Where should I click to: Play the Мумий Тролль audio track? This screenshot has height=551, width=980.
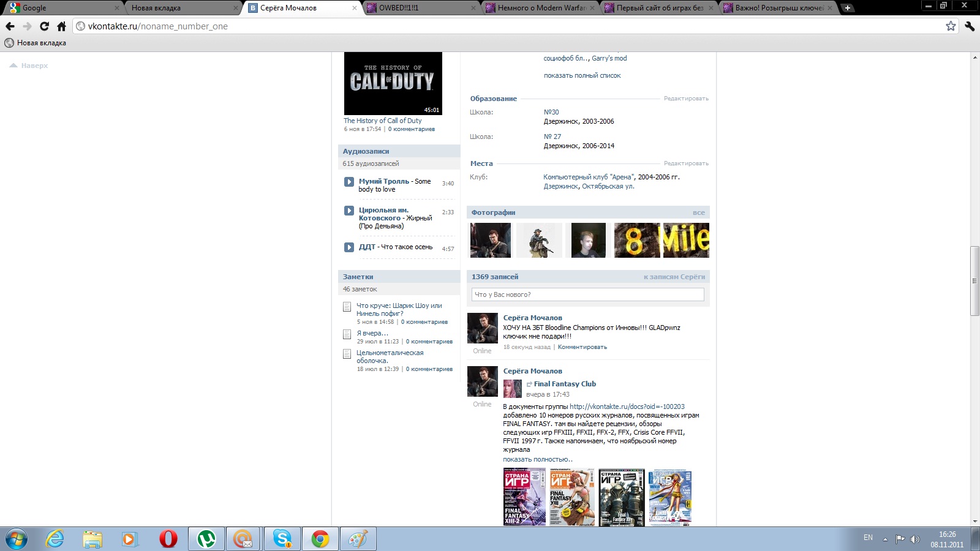(349, 182)
